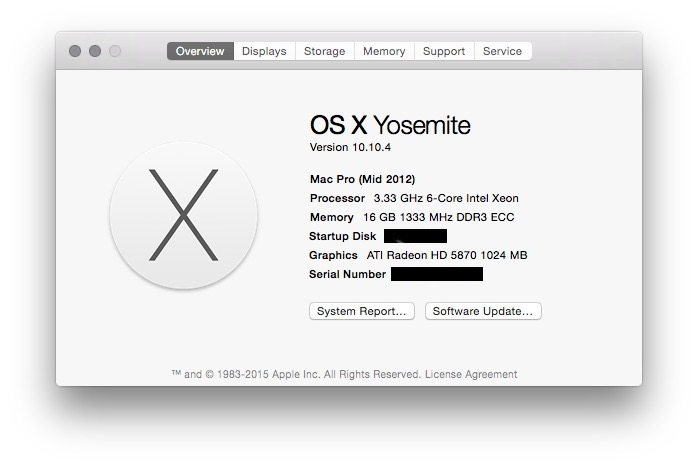Open the Displays tab
The width and height of the screenshot is (698, 466).
[264, 51]
